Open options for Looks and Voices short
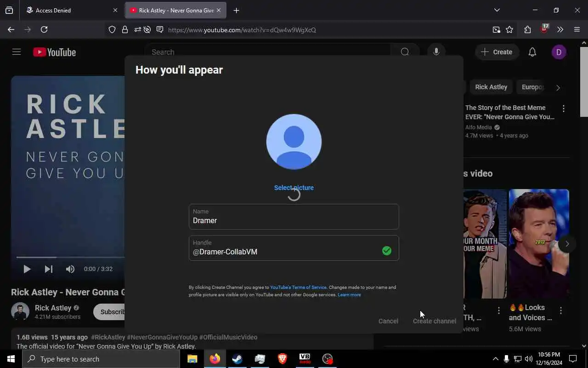This screenshot has height=368, width=588. coord(561,311)
